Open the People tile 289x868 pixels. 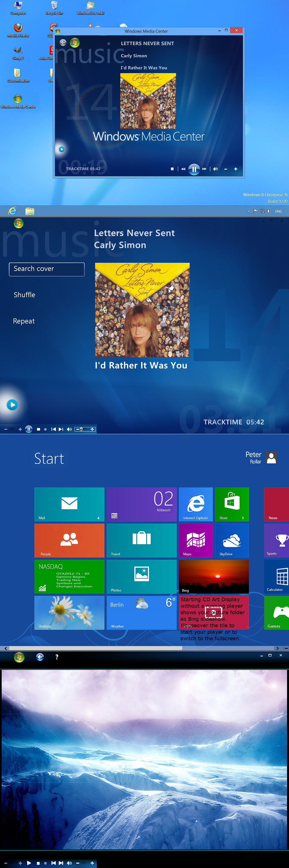[x=69, y=541]
